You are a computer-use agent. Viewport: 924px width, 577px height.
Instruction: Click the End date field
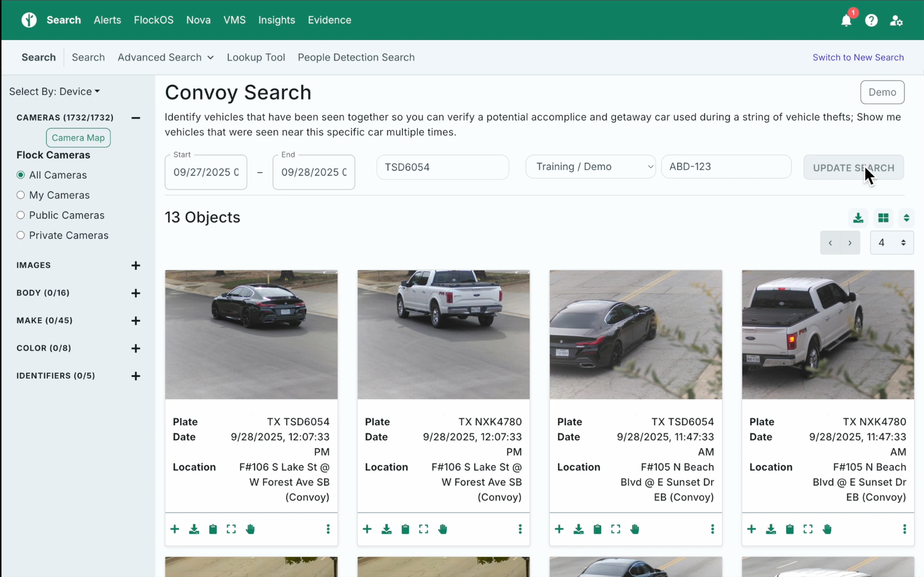[314, 172]
